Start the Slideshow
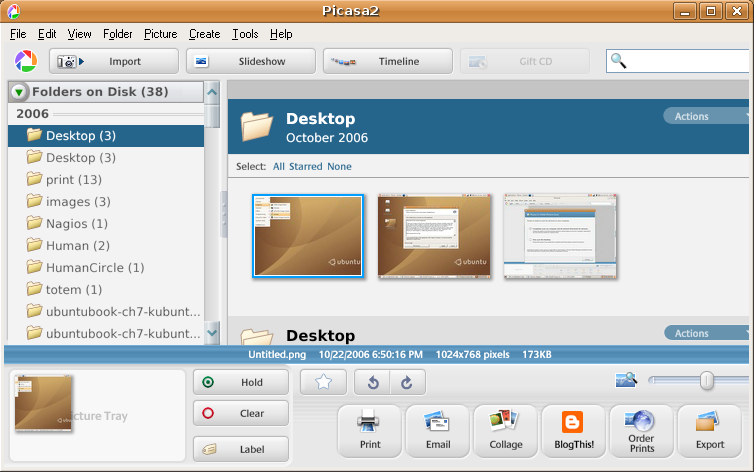 251,61
